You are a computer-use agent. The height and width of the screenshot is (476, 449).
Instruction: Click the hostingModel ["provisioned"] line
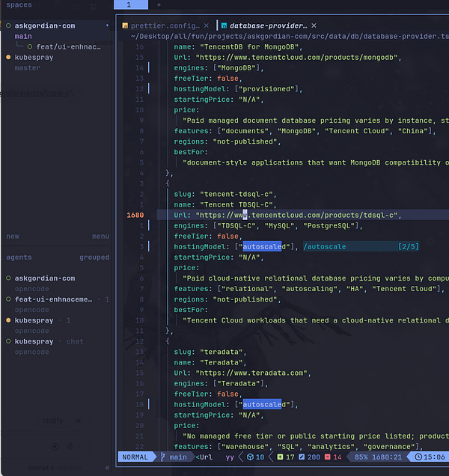coord(238,89)
